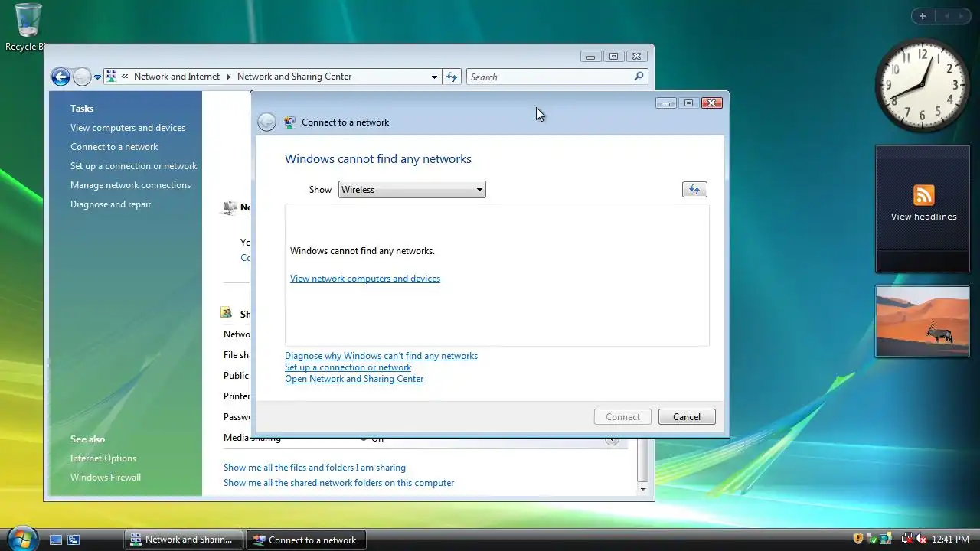Image resolution: width=980 pixels, height=551 pixels.
Task: Click the search magnifier icon
Action: pos(639,77)
